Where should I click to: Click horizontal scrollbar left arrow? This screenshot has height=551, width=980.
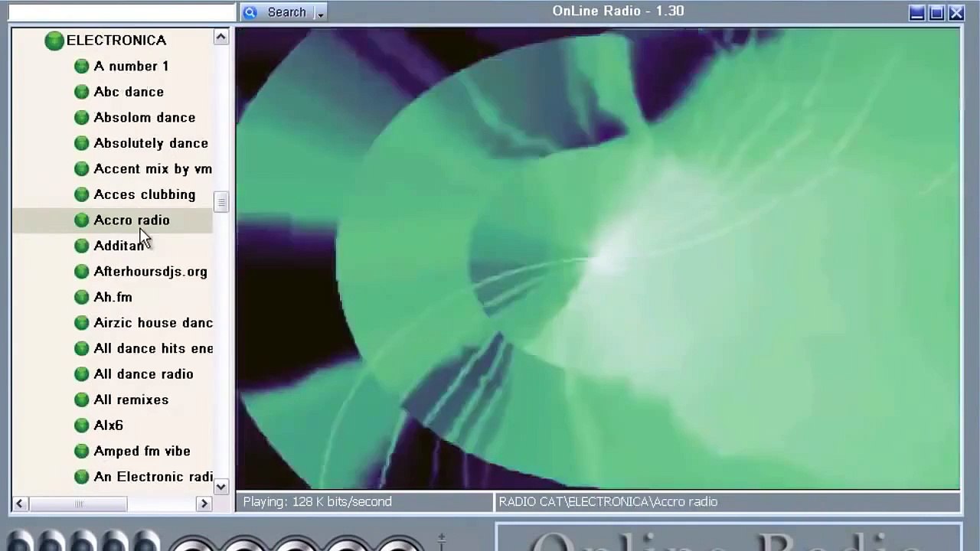pos(20,504)
